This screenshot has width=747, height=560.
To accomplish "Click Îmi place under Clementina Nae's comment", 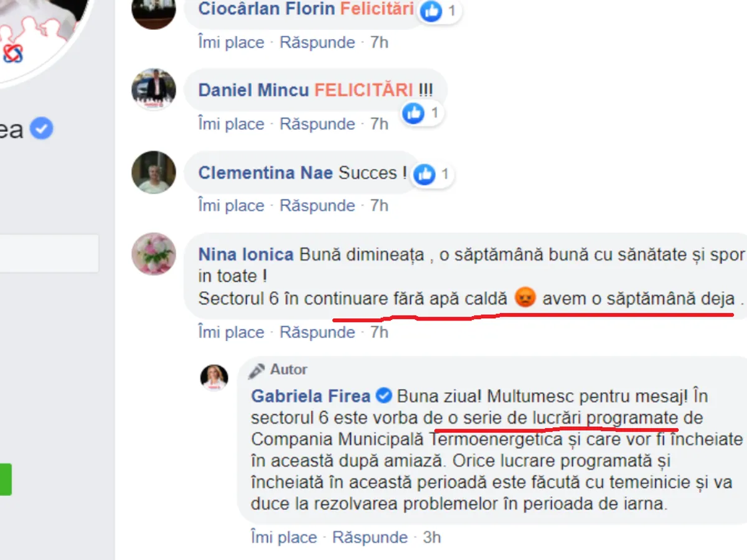I will tap(231, 205).
